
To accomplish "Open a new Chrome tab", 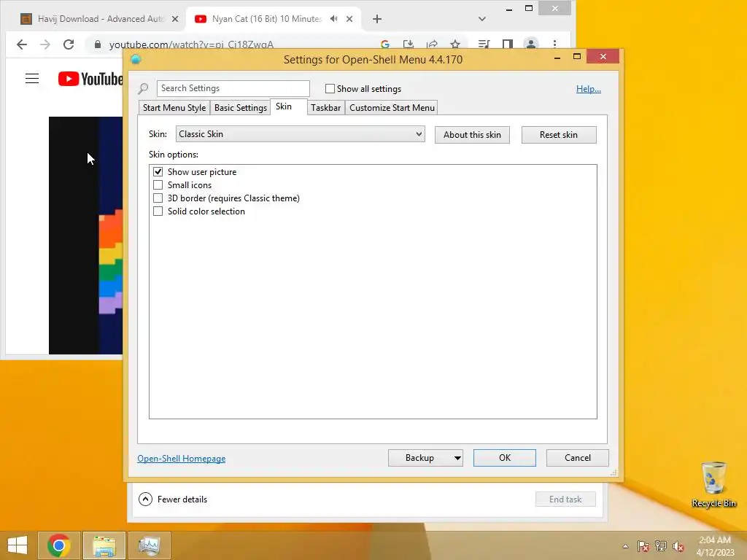I will [377, 19].
